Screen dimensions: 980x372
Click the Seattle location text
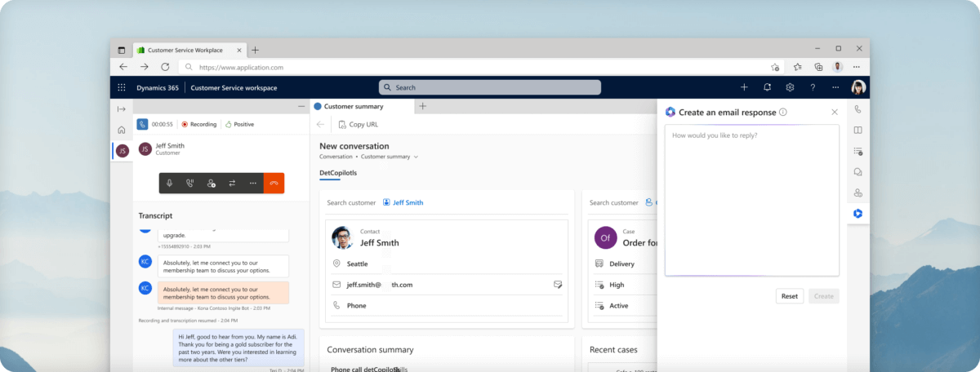click(x=357, y=264)
